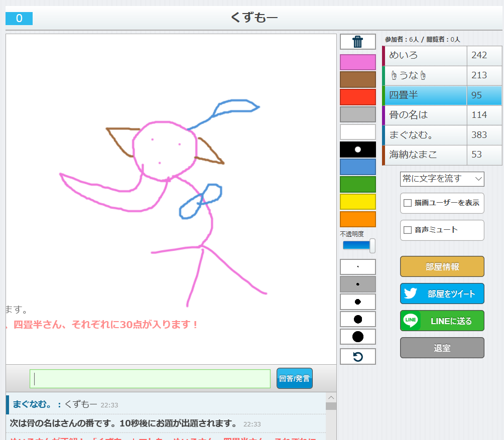Screen dimensions: 504x440
Task: Pick the brown color swatch
Action: (x=358, y=79)
